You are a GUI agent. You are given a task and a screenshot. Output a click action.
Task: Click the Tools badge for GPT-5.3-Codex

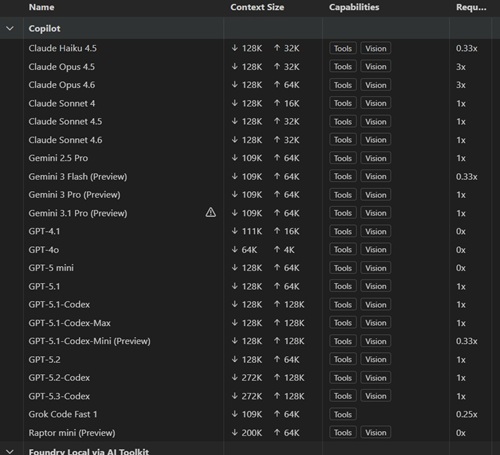pyautogui.click(x=343, y=396)
